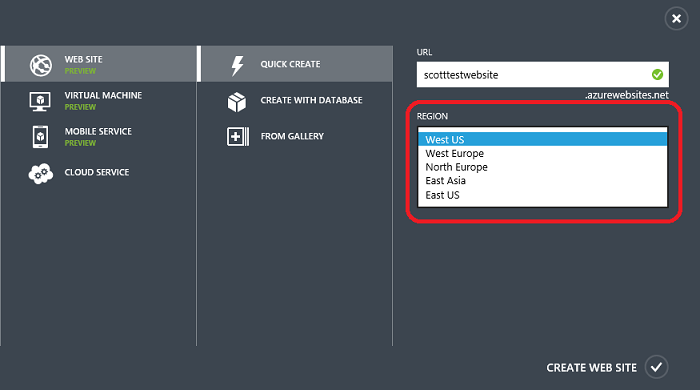The height and width of the screenshot is (390, 700).
Task: Click the green URL validation check mark
Action: click(x=657, y=75)
